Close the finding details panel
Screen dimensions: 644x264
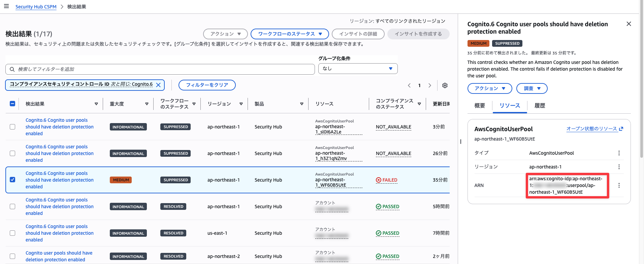pos(629,24)
